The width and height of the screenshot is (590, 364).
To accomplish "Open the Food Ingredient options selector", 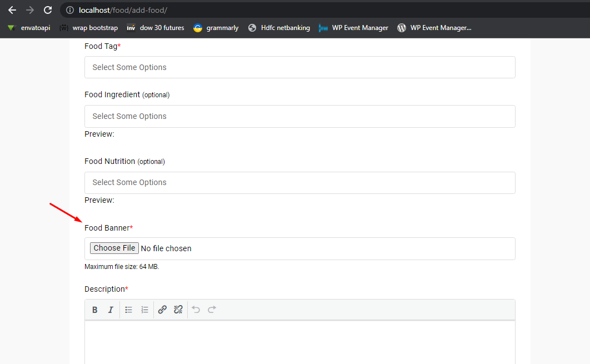I will coord(300,116).
